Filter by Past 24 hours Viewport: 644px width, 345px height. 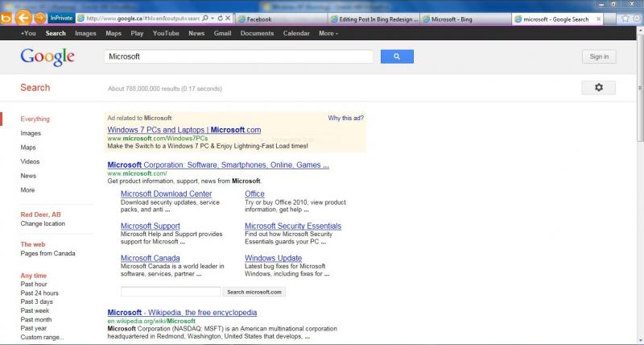click(39, 293)
